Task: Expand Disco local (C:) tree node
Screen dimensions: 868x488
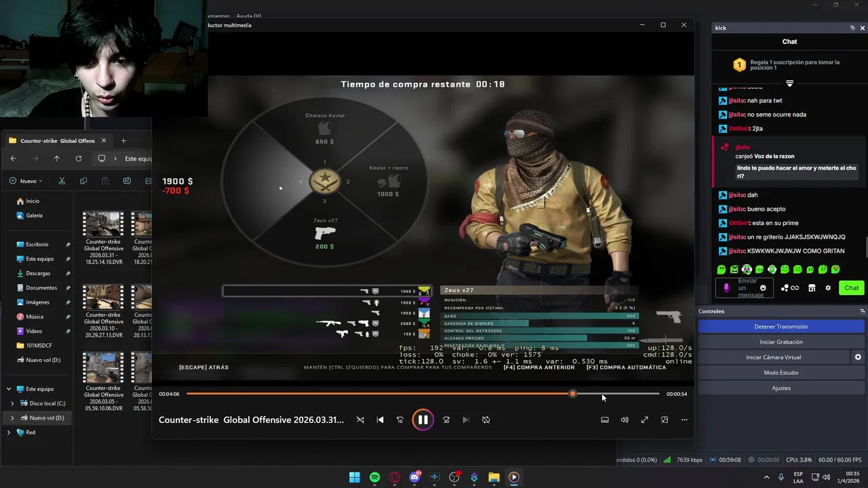Action: pos(12,403)
